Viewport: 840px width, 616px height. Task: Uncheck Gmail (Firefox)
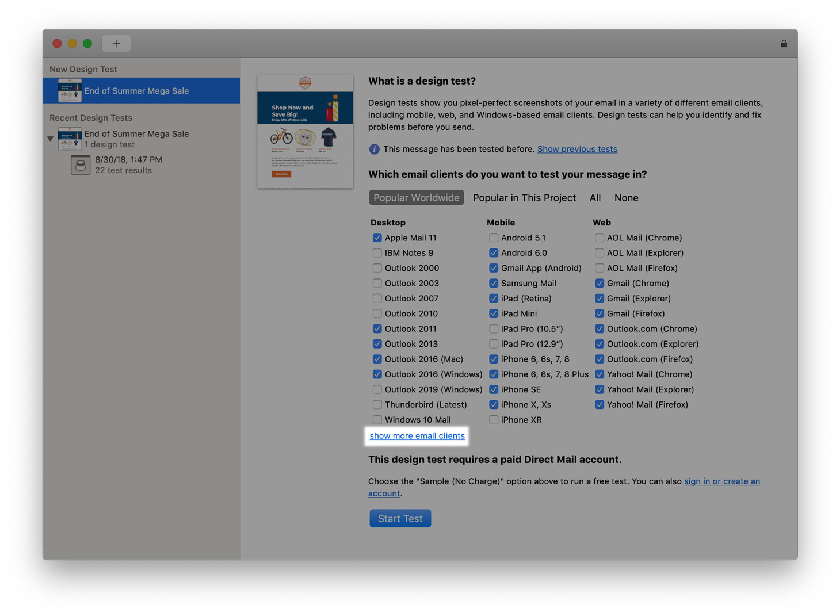[x=600, y=313]
